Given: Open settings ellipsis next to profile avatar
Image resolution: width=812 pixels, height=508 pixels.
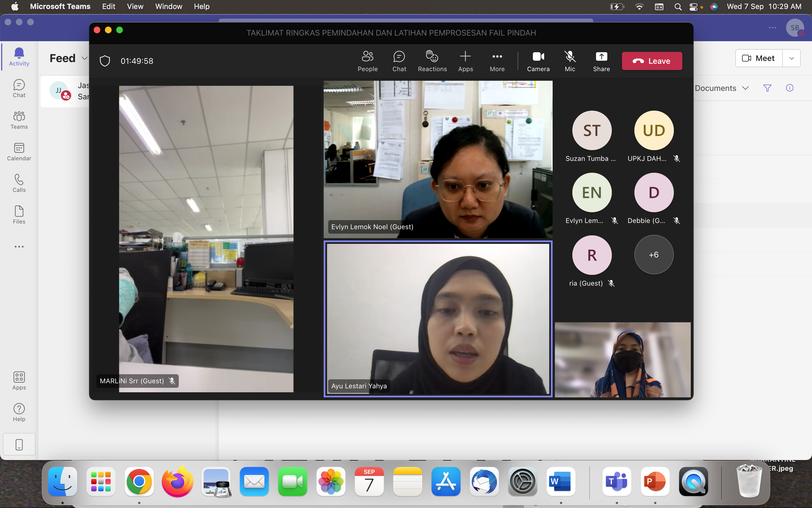Looking at the screenshot, I should (x=773, y=28).
